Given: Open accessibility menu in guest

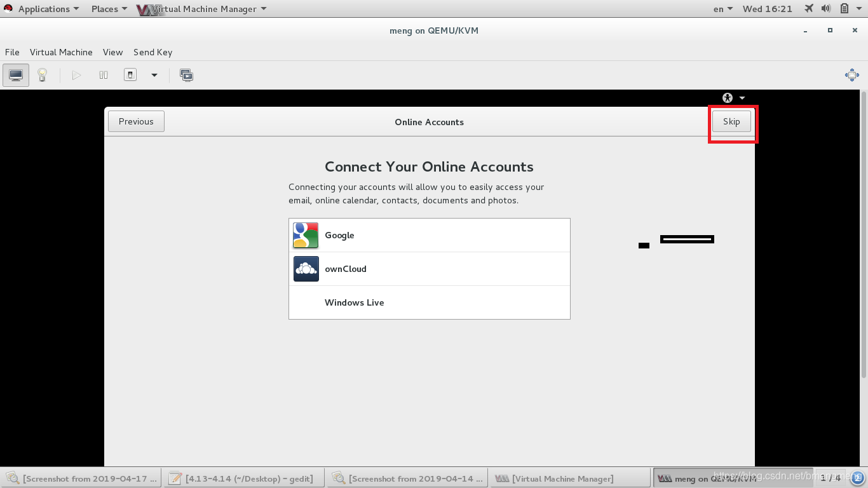Looking at the screenshot, I should coord(733,98).
